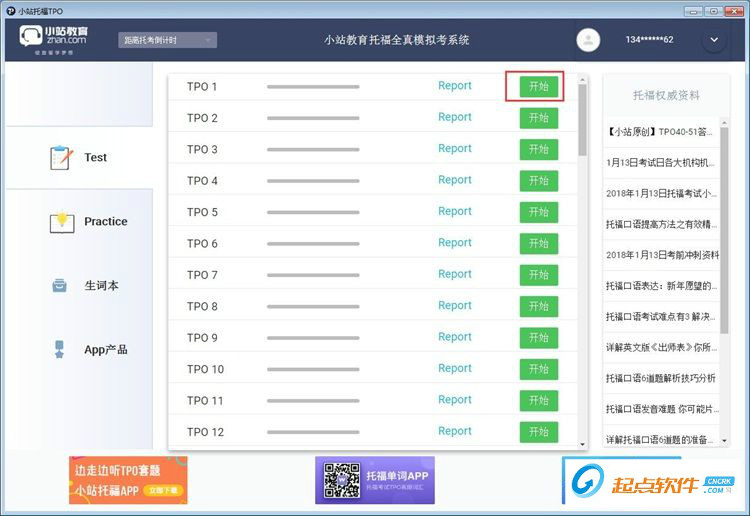
Task: Open the 距离托考倒计时 dropdown
Action: click(x=167, y=40)
